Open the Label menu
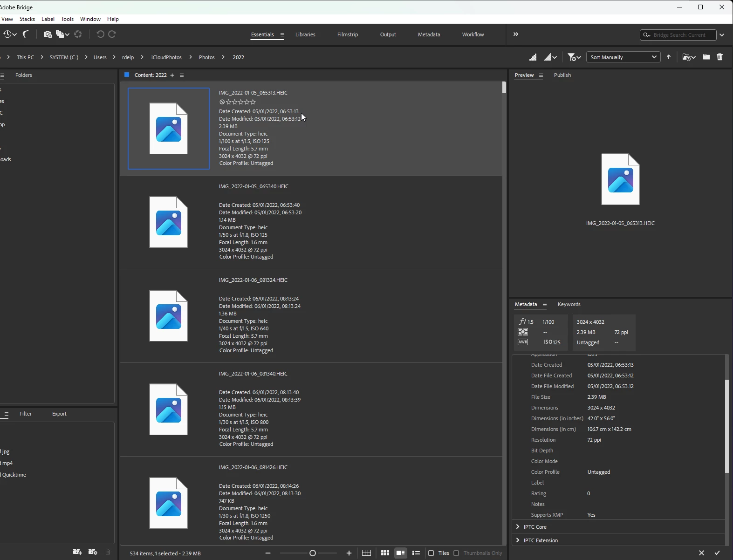This screenshot has width=733, height=560. click(48, 19)
